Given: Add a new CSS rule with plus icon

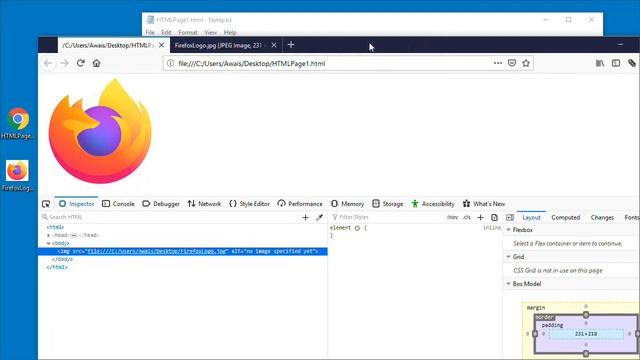Looking at the screenshot, I should (x=480, y=218).
